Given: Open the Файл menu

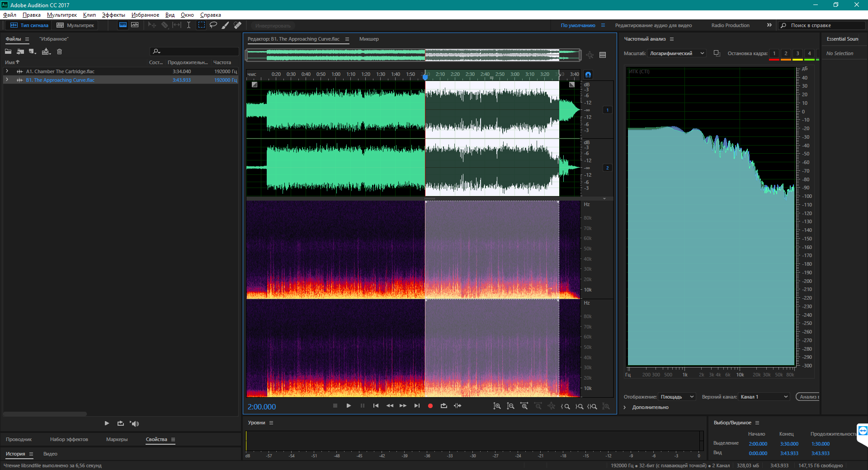Looking at the screenshot, I should [9, 15].
